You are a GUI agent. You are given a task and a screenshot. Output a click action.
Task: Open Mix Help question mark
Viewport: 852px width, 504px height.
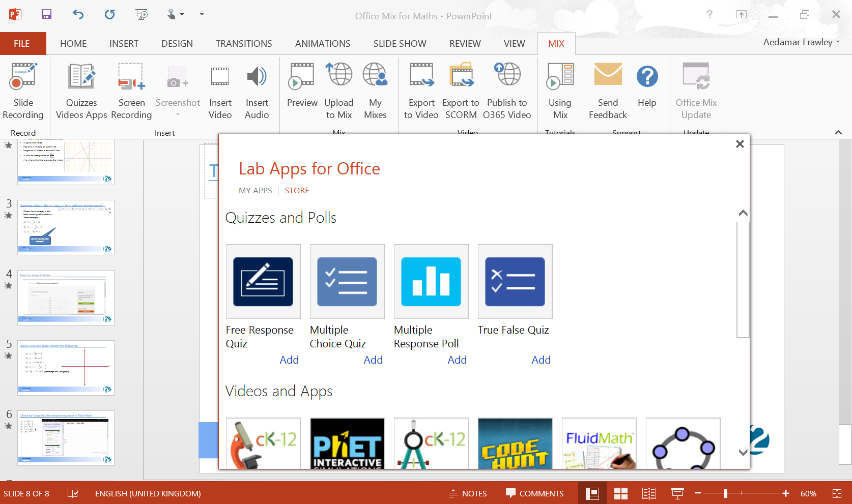(x=647, y=77)
